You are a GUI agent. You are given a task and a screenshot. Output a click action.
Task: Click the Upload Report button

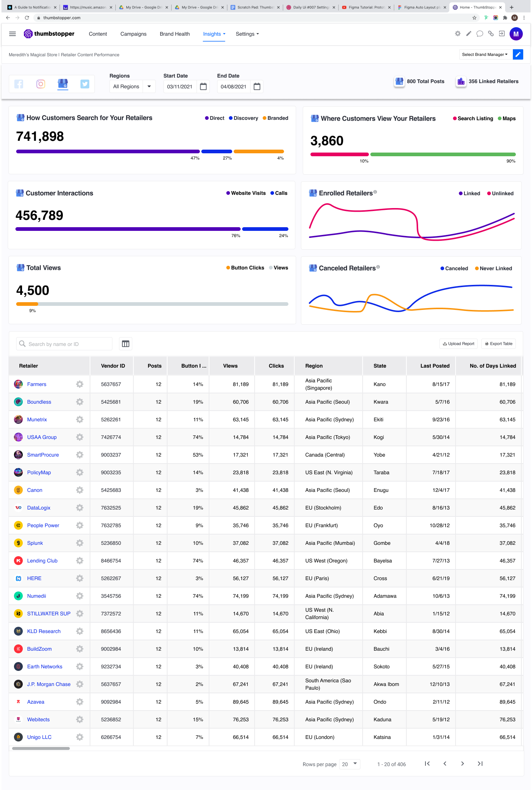(x=459, y=344)
